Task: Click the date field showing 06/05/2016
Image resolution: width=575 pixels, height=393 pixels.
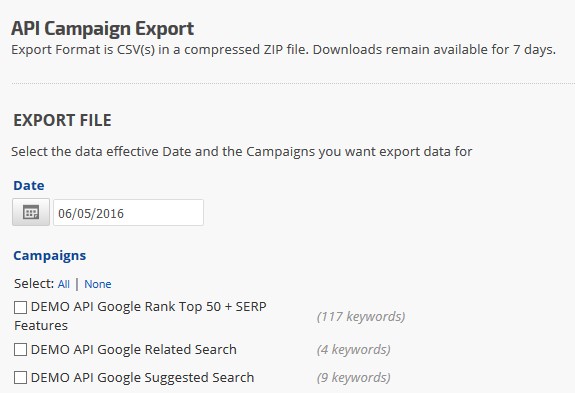Action: click(x=128, y=213)
